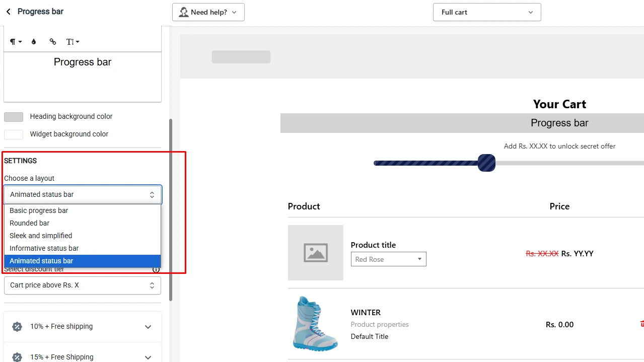This screenshot has width=644, height=362.
Task: Open the paragraph format menu
Action: pos(16,42)
